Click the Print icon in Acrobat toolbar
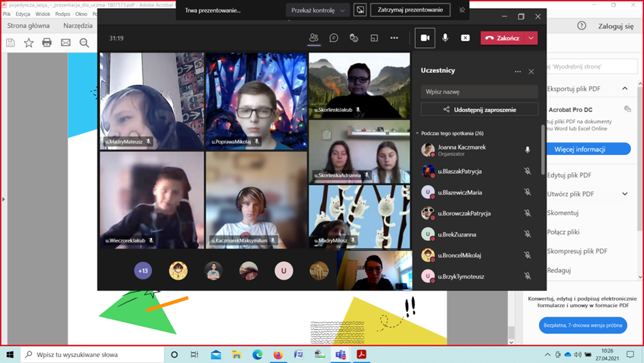The image size is (644, 363). pyautogui.click(x=47, y=42)
